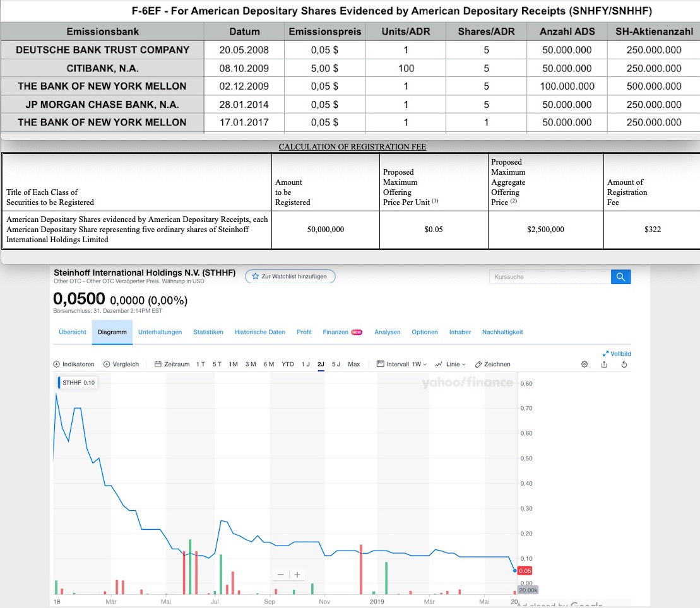This screenshot has width=700, height=608.
Task: Click the zoom-out minus control on the chart
Action: coord(280,575)
